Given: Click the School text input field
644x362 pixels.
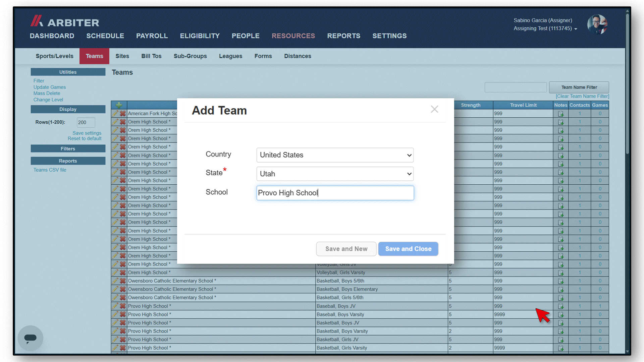Looking at the screenshot, I should point(335,193).
